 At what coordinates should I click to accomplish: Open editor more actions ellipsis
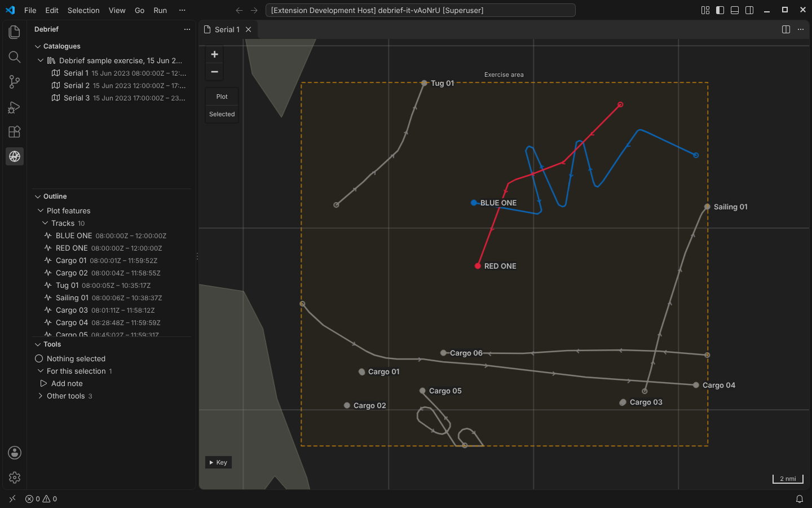(801, 29)
